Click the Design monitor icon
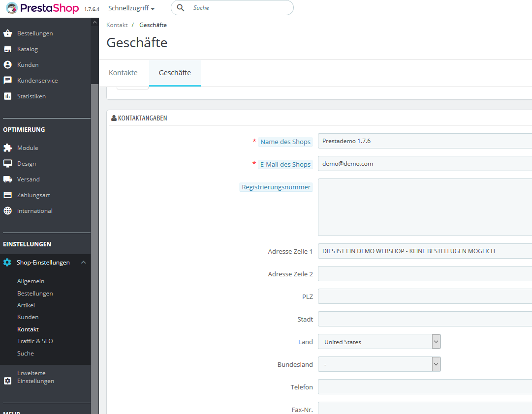The height and width of the screenshot is (414, 532). pyautogui.click(x=7, y=163)
